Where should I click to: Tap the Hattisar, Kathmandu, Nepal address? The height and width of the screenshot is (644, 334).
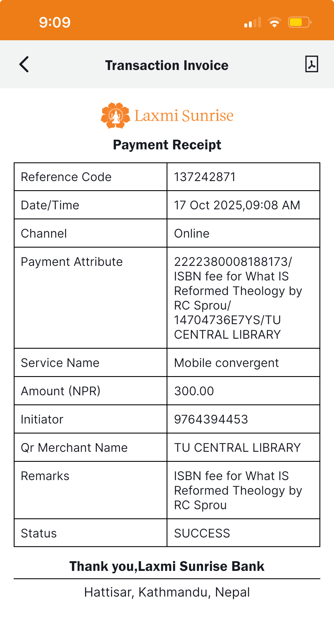(x=167, y=592)
